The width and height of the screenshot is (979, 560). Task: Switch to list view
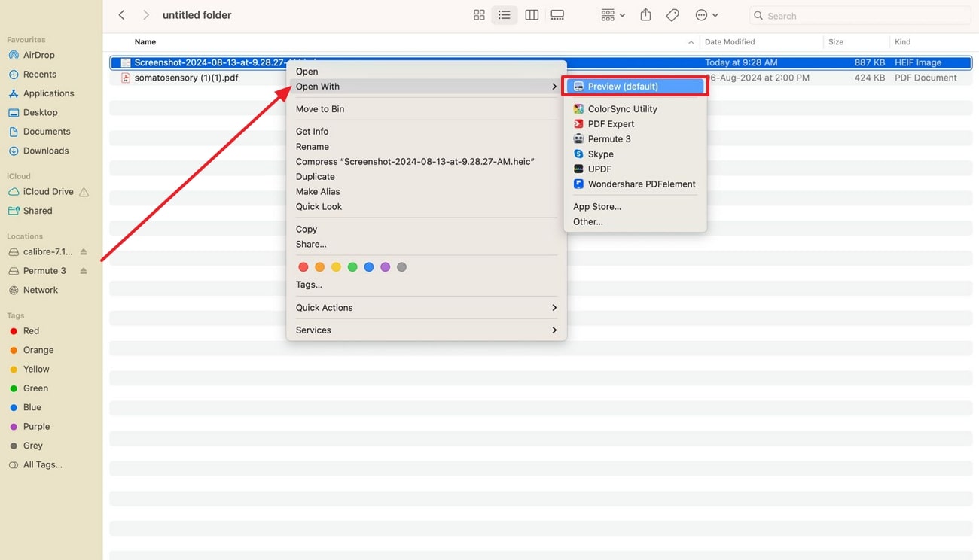tap(505, 15)
